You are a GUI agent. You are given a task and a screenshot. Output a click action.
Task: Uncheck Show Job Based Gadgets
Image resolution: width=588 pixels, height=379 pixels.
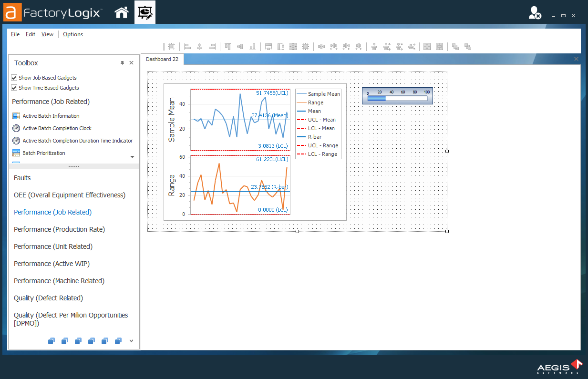coord(14,78)
